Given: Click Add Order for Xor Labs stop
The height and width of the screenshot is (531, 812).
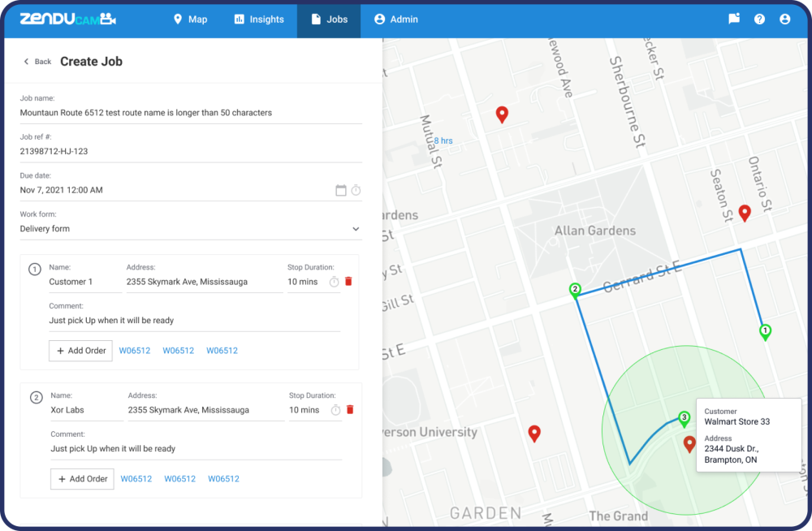Looking at the screenshot, I should pyautogui.click(x=82, y=479).
